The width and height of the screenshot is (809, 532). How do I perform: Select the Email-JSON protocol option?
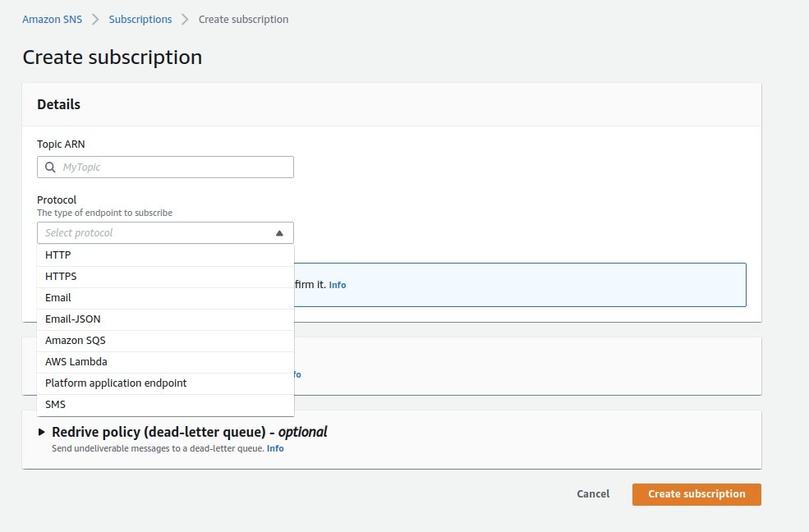(x=165, y=319)
